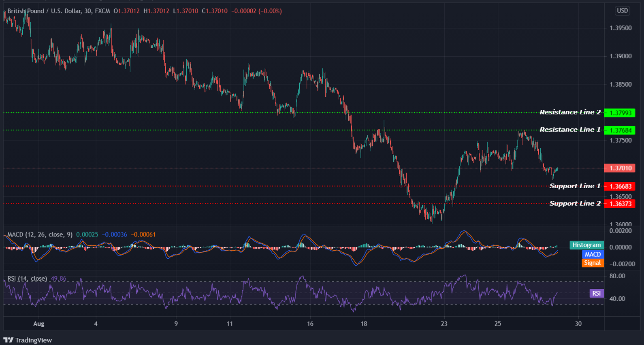Click the Histogram legend label
Viewport: 644px width, 345px height.
click(586, 245)
